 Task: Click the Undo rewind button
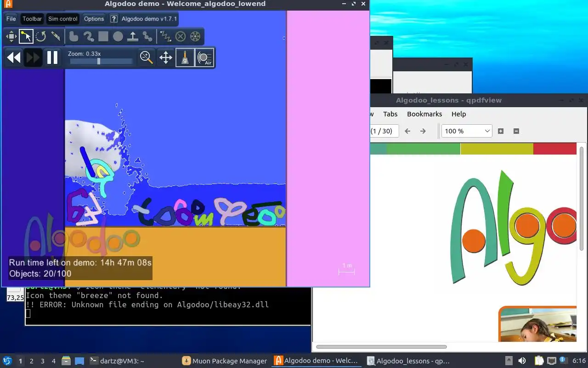pyautogui.click(x=14, y=57)
